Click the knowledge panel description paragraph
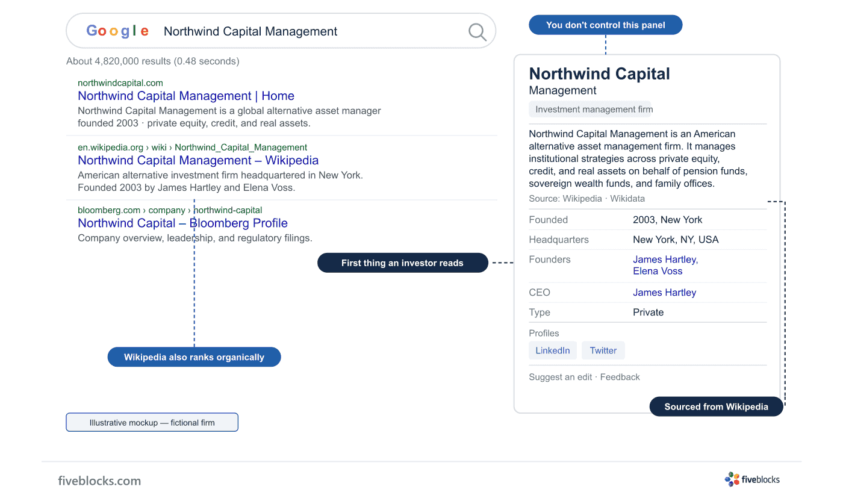The width and height of the screenshot is (843, 504). [638, 158]
